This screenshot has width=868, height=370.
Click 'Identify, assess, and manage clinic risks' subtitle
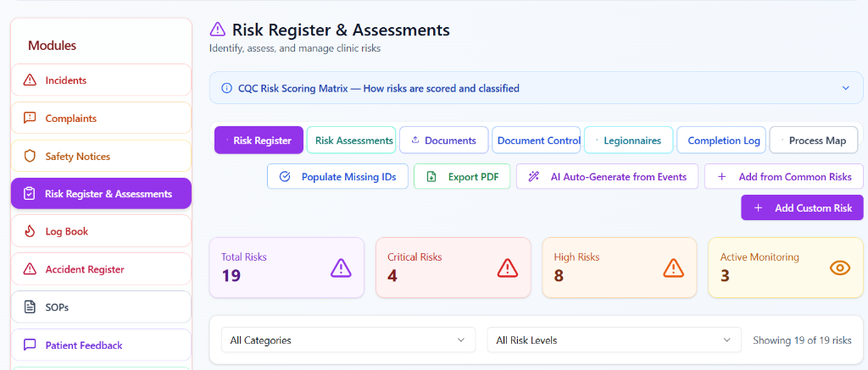click(295, 48)
